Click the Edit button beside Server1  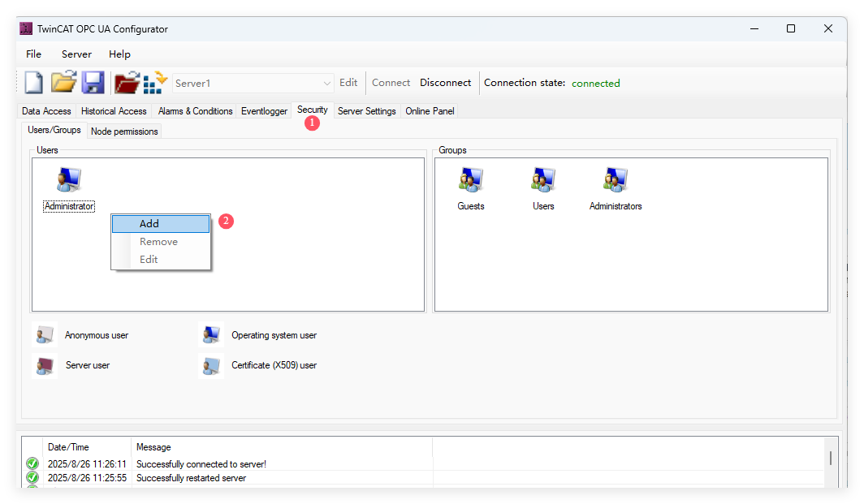pyautogui.click(x=348, y=83)
